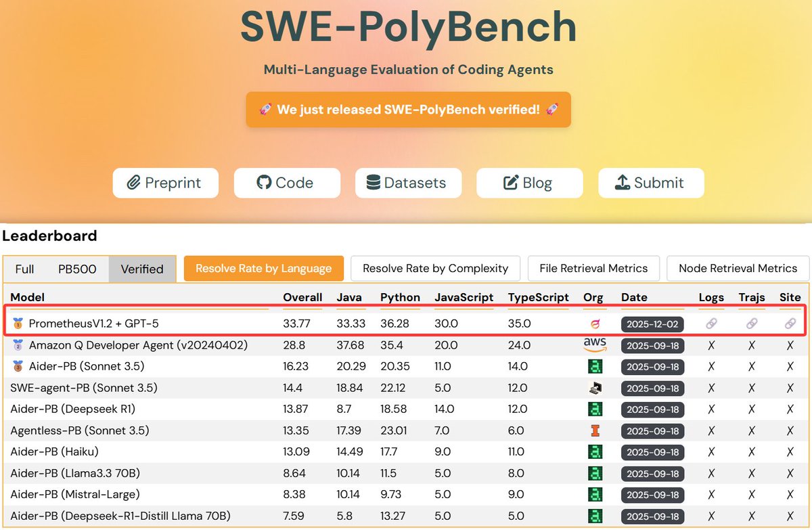Screen dimensions: 812x530
Task: Show Node Retrieval Metrics
Action: [737, 268]
